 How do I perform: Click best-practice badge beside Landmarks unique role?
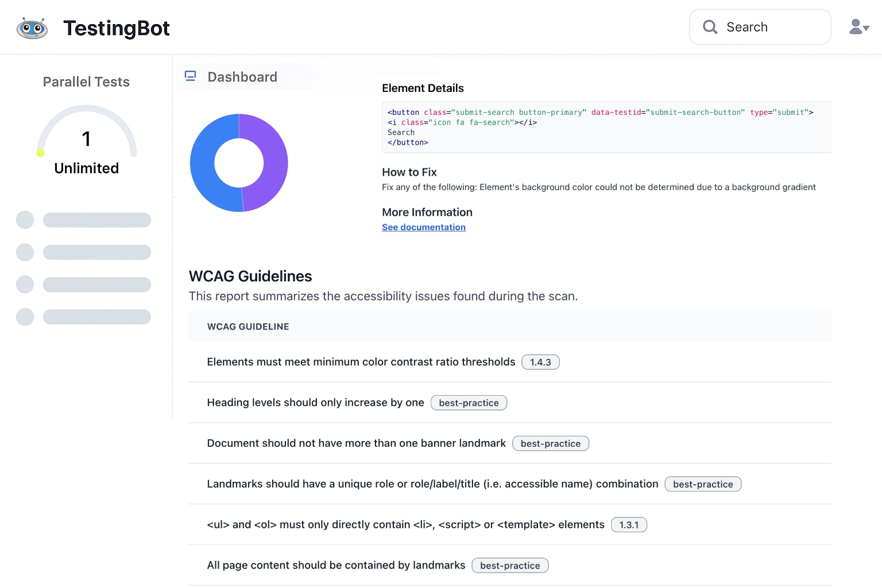click(703, 484)
